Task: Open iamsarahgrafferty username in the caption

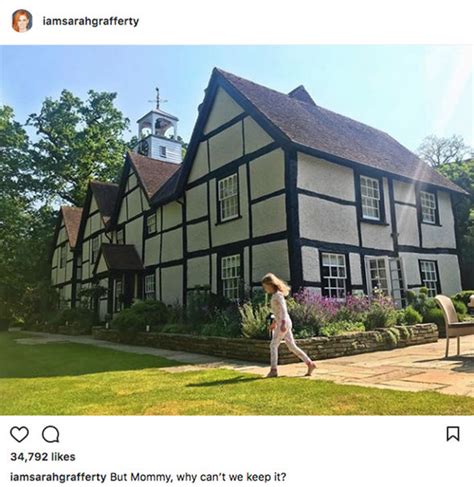Action: (x=58, y=477)
